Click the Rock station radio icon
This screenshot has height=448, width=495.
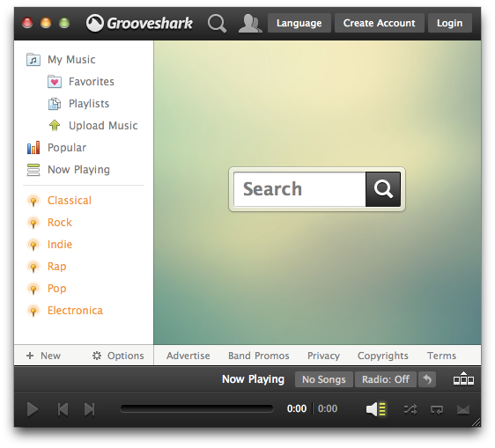point(33,223)
